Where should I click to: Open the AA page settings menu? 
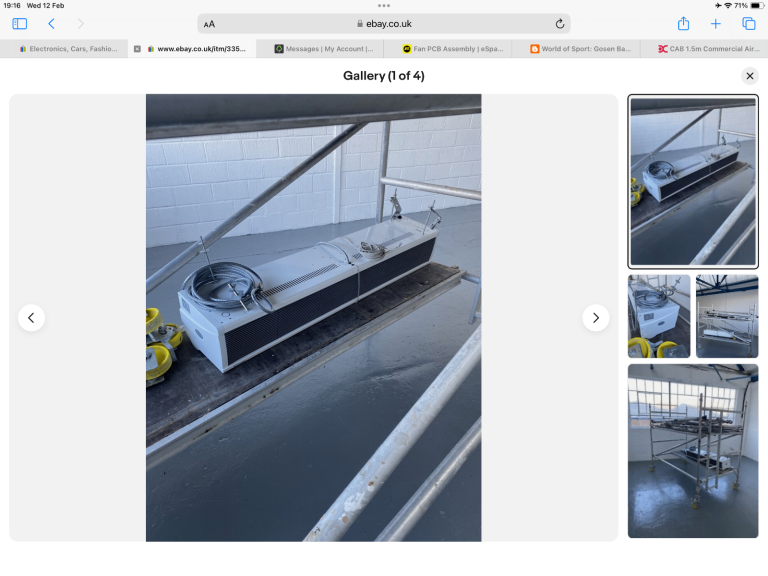coord(209,24)
